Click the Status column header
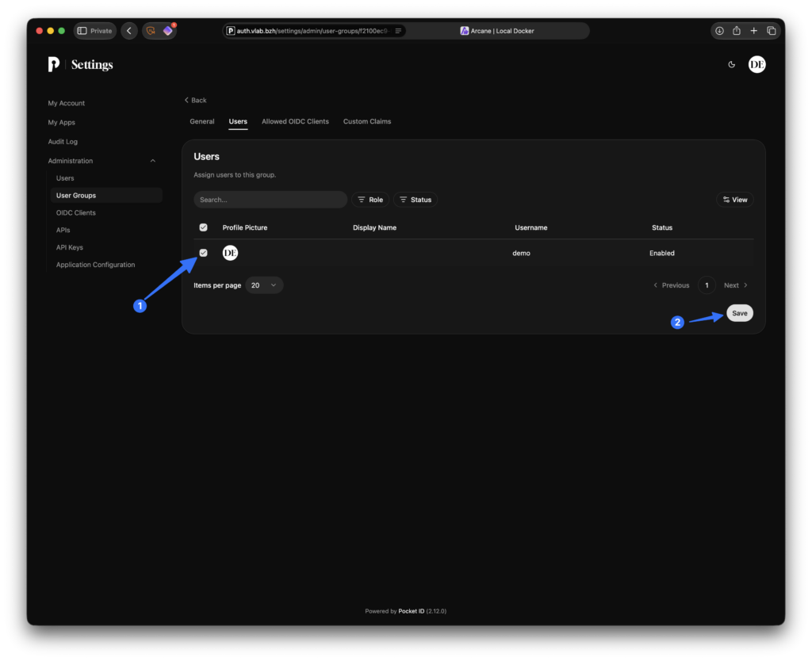The width and height of the screenshot is (812, 661). (662, 227)
